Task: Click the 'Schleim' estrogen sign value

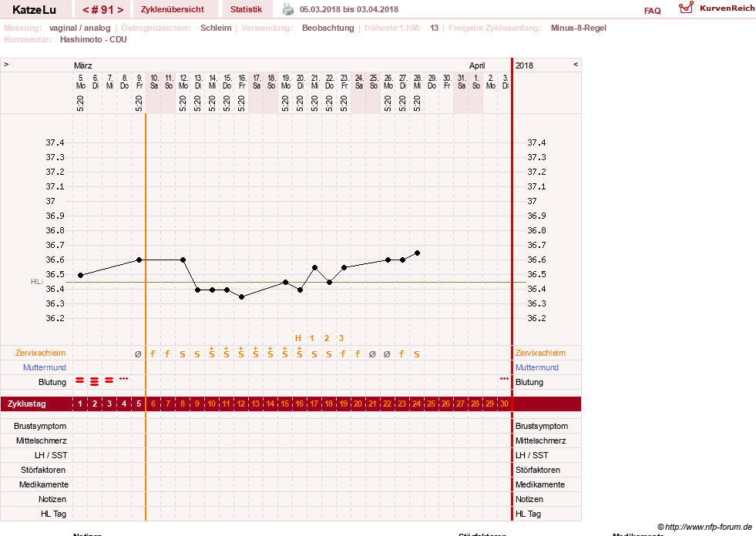Action: pos(216,28)
